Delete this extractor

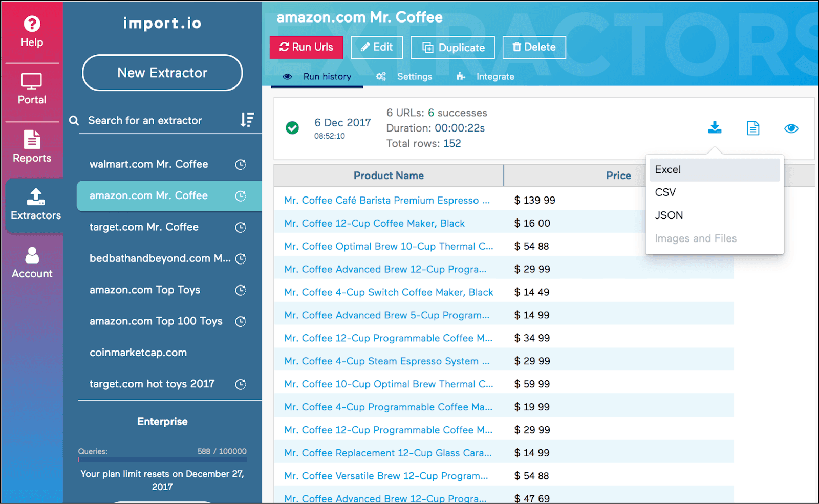(x=534, y=47)
